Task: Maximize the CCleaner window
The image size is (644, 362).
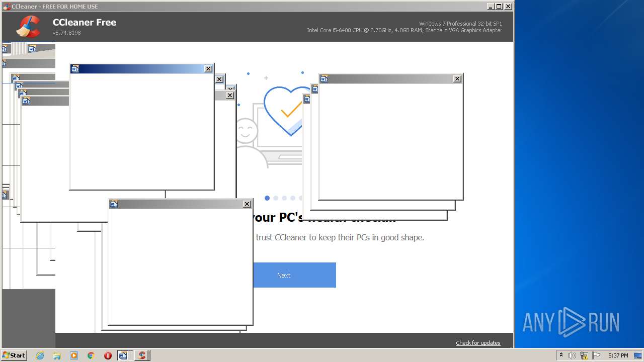Action: 499,7
